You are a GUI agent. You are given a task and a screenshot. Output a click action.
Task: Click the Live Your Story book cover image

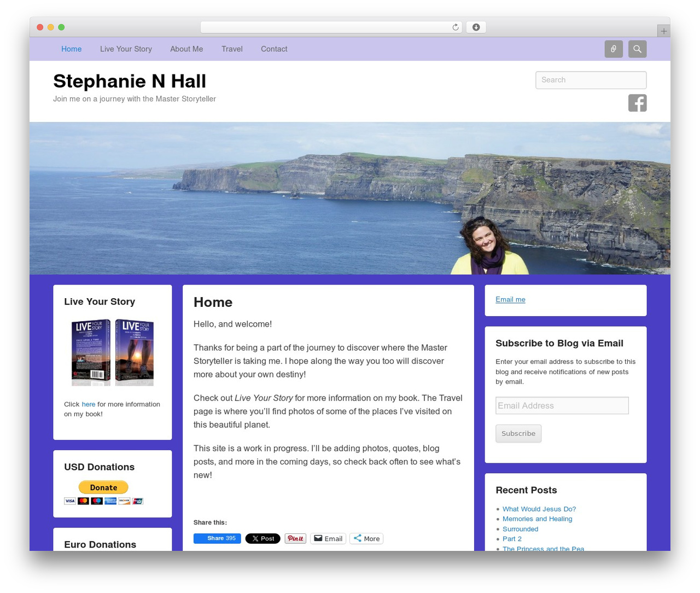point(113,352)
